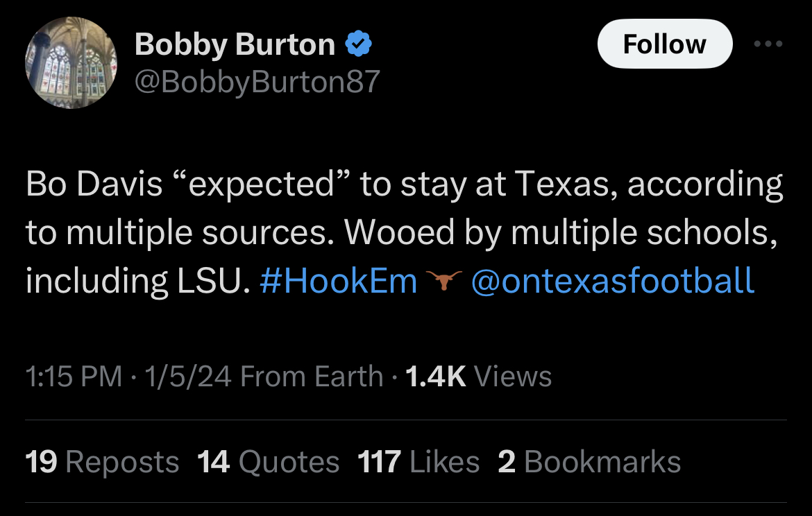812x516 pixels.
Task: Click the blue verified checkmark badge
Action: (359, 45)
